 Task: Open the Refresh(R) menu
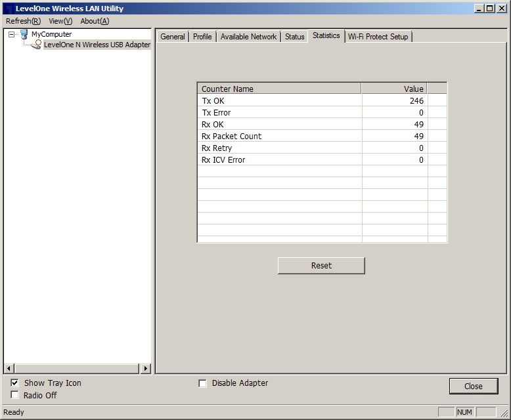pyautogui.click(x=24, y=21)
